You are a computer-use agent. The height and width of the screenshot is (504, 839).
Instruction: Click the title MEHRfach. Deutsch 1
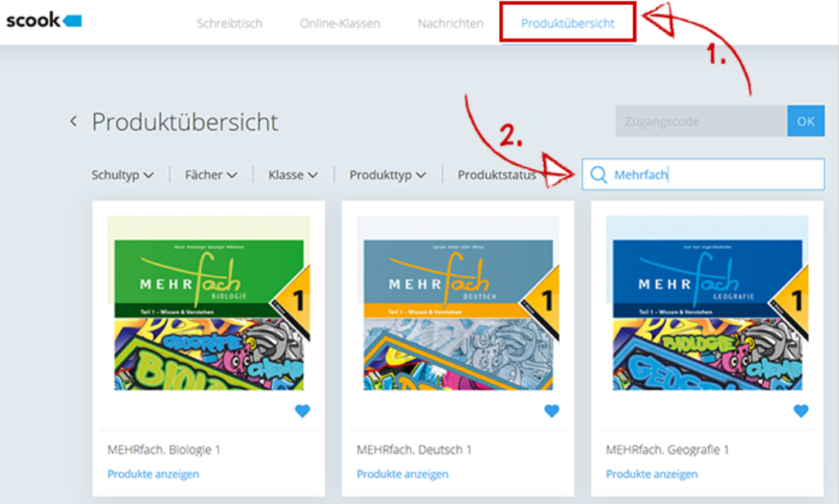click(413, 449)
